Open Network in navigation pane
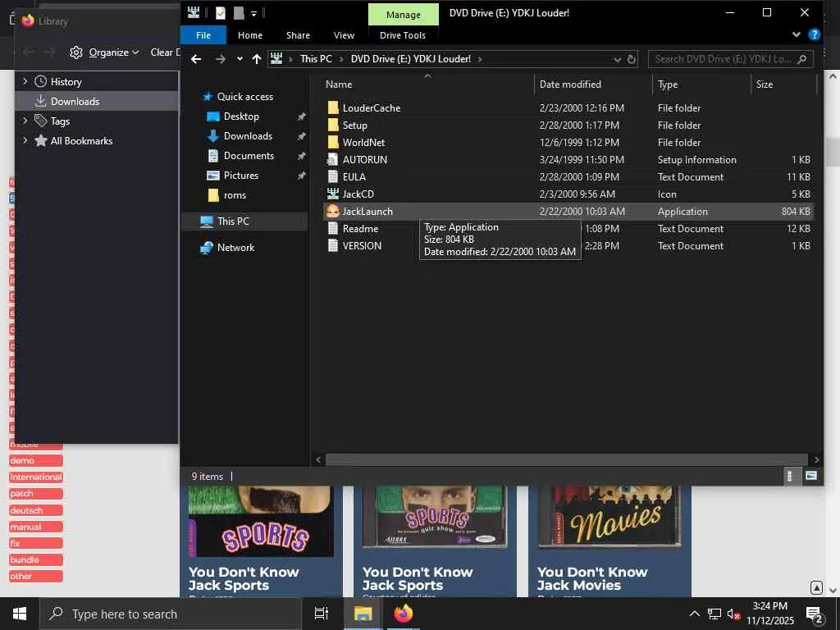Image resolution: width=840 pixels, height=630 pixels. tap(235, 248)
